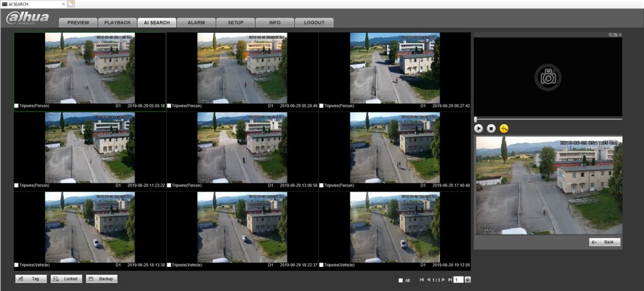
Task: Open the SETUP tab
Action: pos(235,23)
